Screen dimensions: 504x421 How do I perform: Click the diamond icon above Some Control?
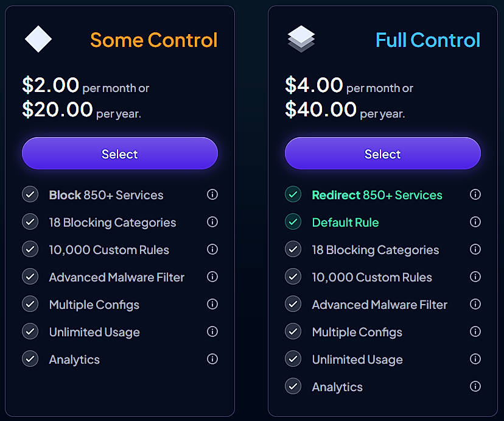pyautogui.click(x=38, y=38)
